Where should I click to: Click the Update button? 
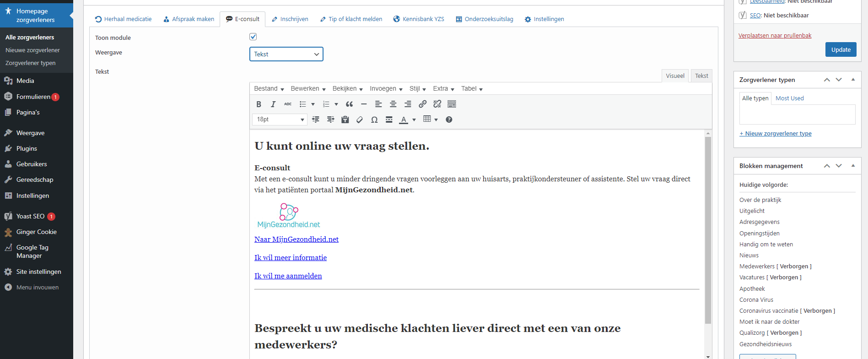841,49
